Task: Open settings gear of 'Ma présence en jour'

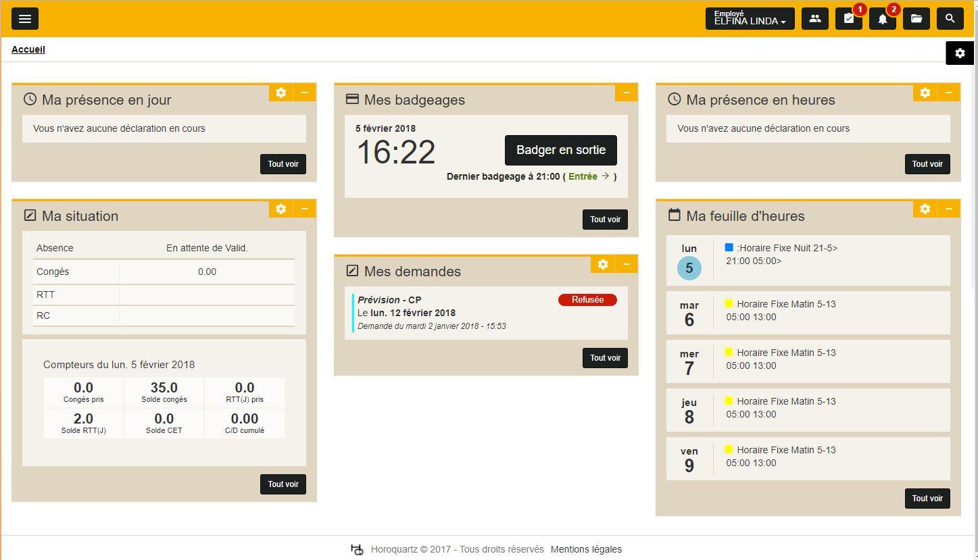Action: pos(280,93)
